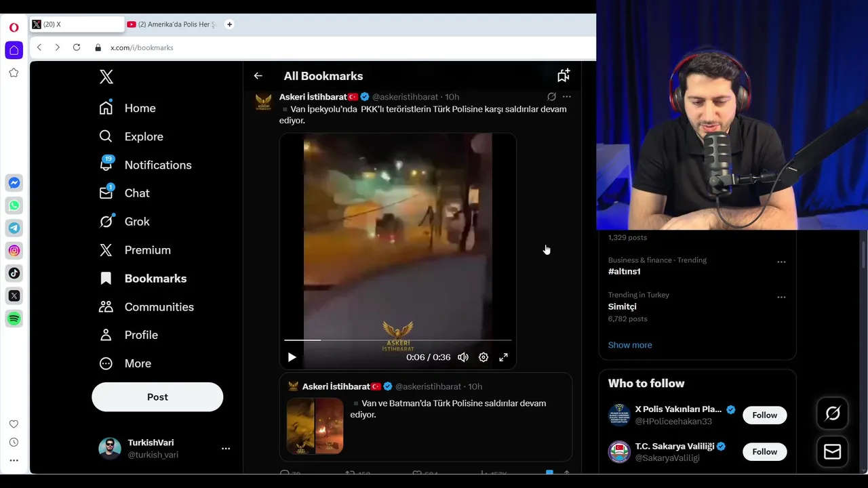
Task: Open more options for the #altıns1 trend
Action: 781,262
